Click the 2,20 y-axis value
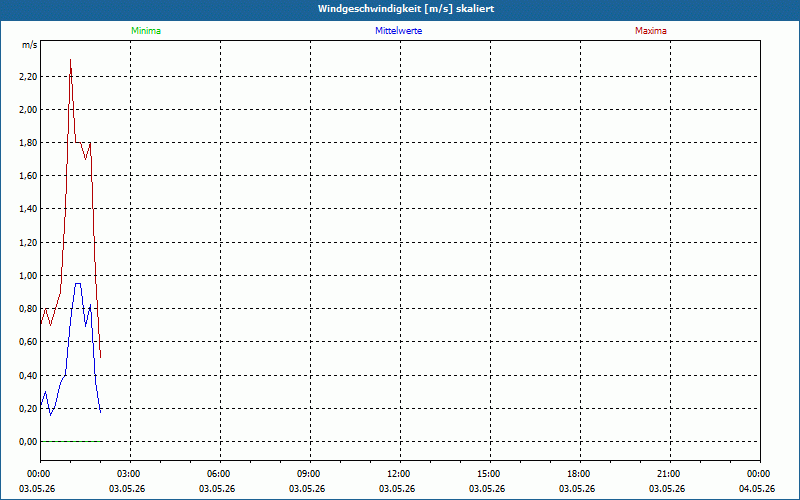This screenshot has height=500, width=800. point(29,77)
